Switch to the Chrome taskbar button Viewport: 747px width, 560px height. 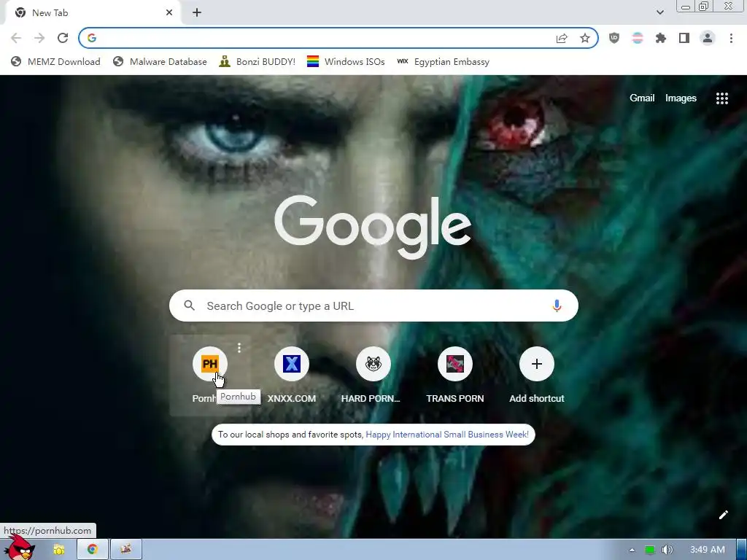pyautogui.click(x=93, y=550)
